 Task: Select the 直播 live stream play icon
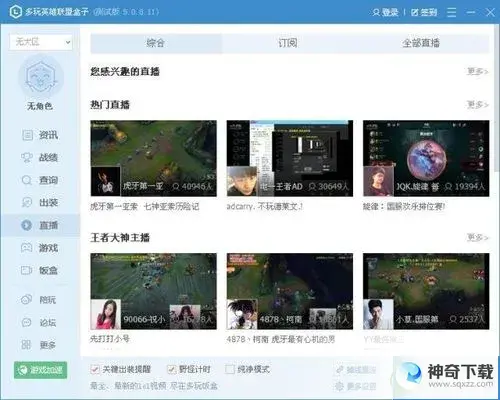(x=27, y=225)
